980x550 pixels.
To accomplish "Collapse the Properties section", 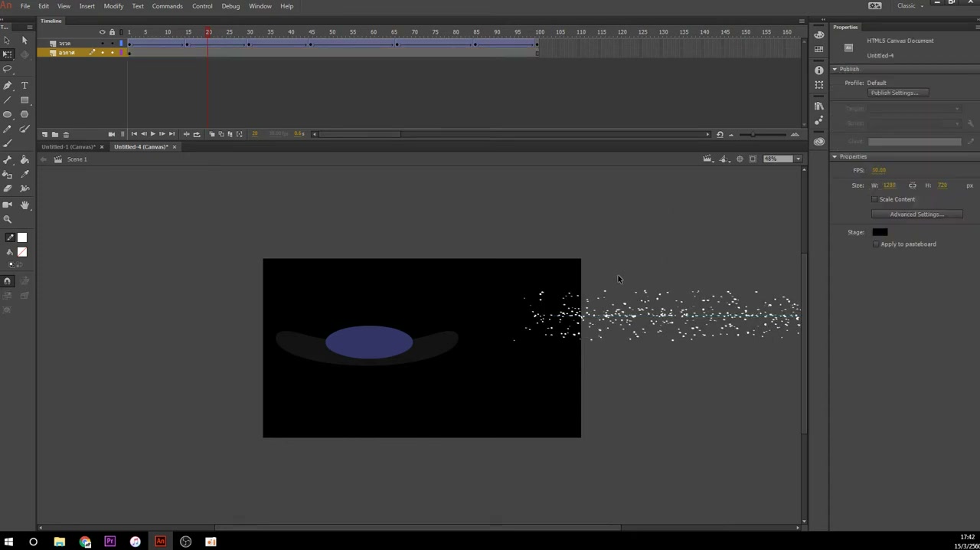I will point(835,157).
